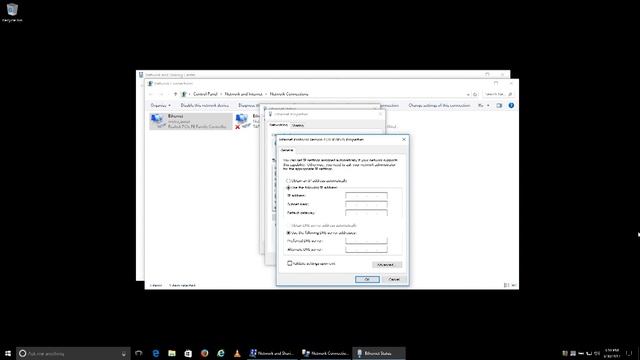Select General tab in IPv4 Properties dialog
The height and width of the screenshot is (360, 640).
pyautogui.click(x=287, y=150)
